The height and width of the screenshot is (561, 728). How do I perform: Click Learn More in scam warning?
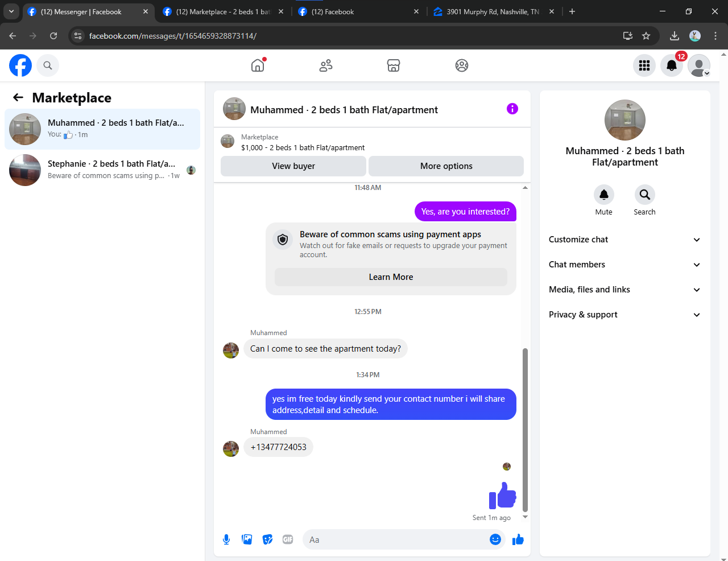point(391,277)
